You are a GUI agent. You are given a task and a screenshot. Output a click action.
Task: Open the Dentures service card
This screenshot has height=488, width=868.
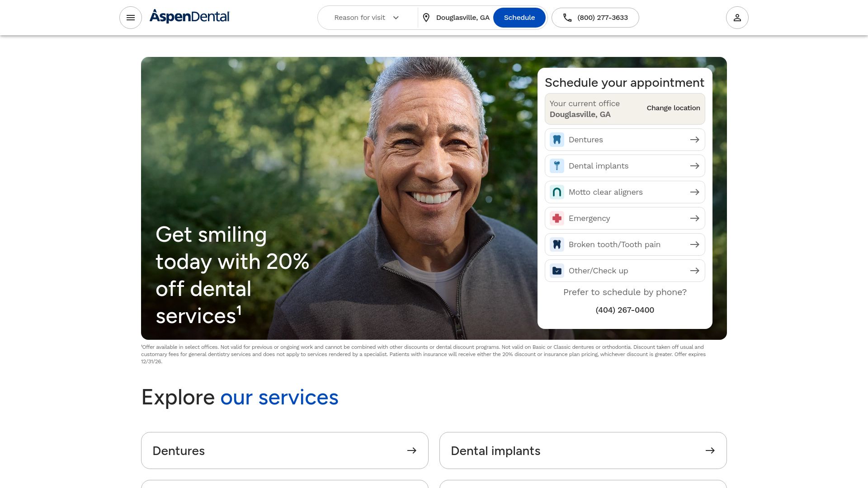[x=285, y=450]
